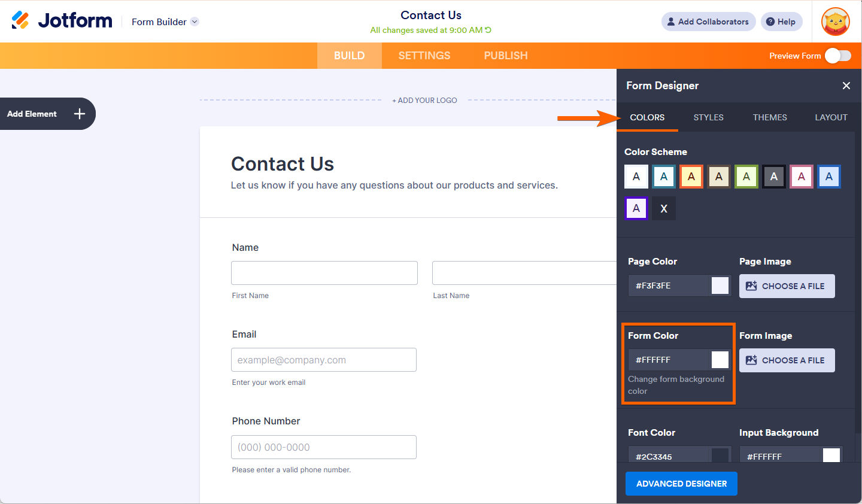Toggle the Preview Form switch

click(837, 56)
